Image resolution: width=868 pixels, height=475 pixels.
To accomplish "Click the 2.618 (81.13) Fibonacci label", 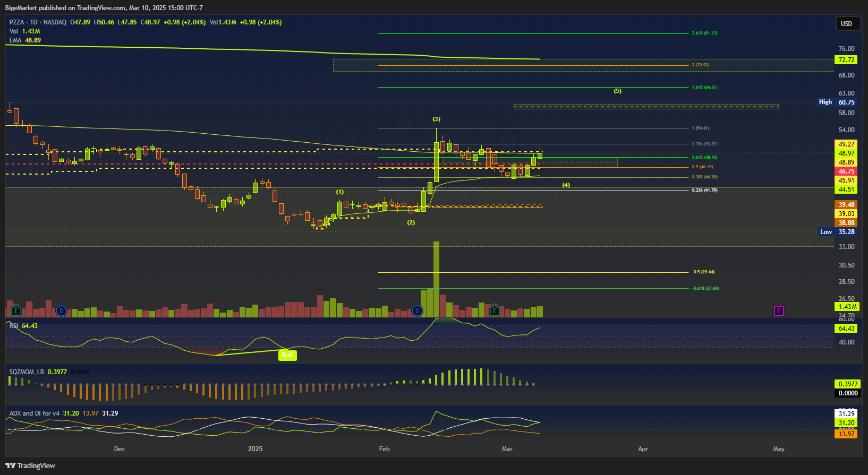I will pyautogui.click(x=704, y=33).
